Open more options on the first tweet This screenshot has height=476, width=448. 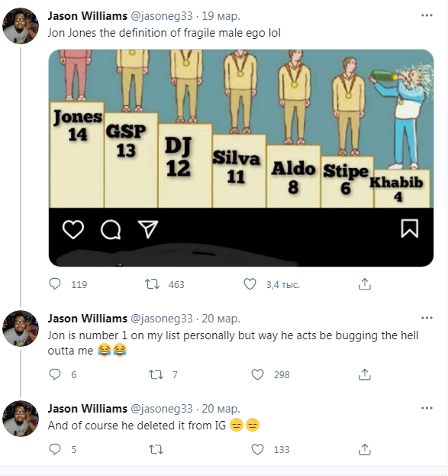coord(427,15)
